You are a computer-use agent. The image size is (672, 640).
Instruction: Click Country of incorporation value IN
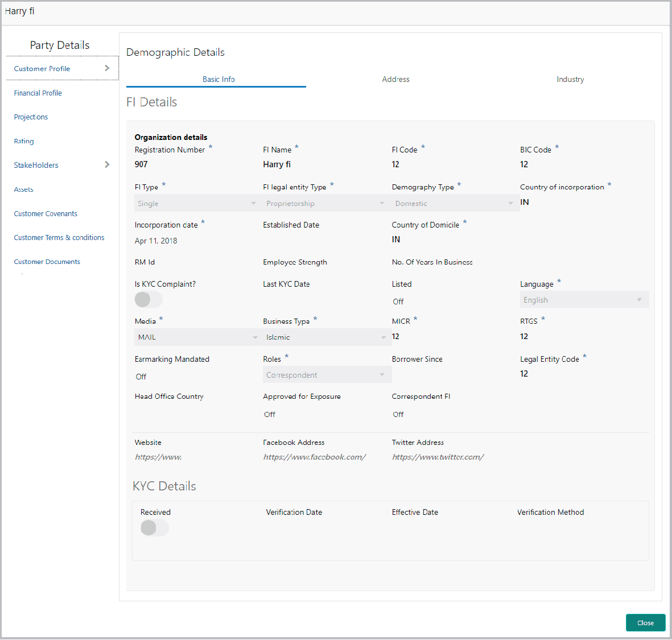coord(525,202)
